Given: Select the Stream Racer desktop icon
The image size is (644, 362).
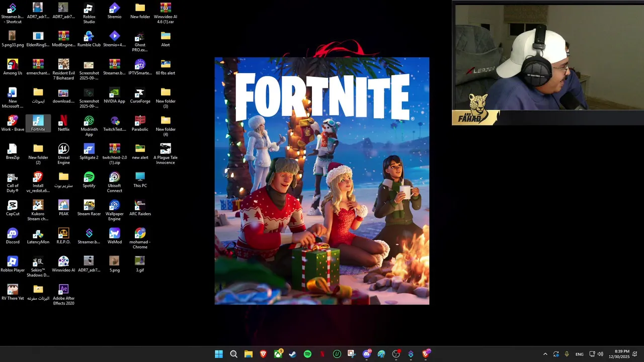Looking at the screenshot, I should [89, 208].
